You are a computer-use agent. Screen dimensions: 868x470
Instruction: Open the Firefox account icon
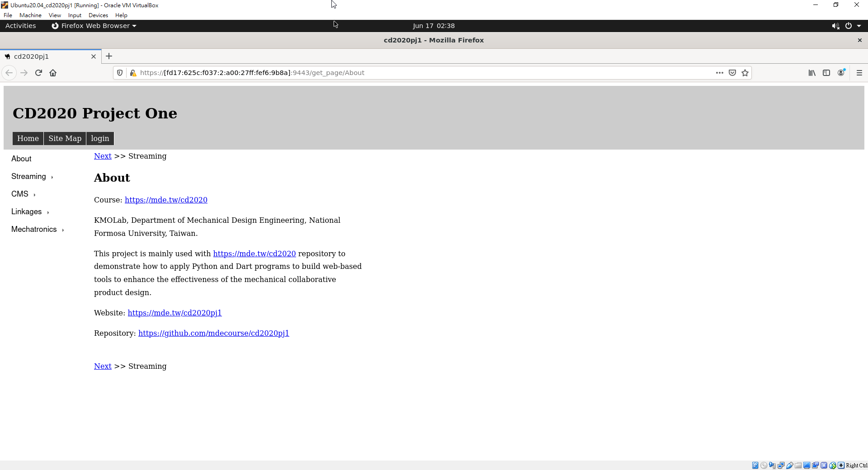coord(841,73)
